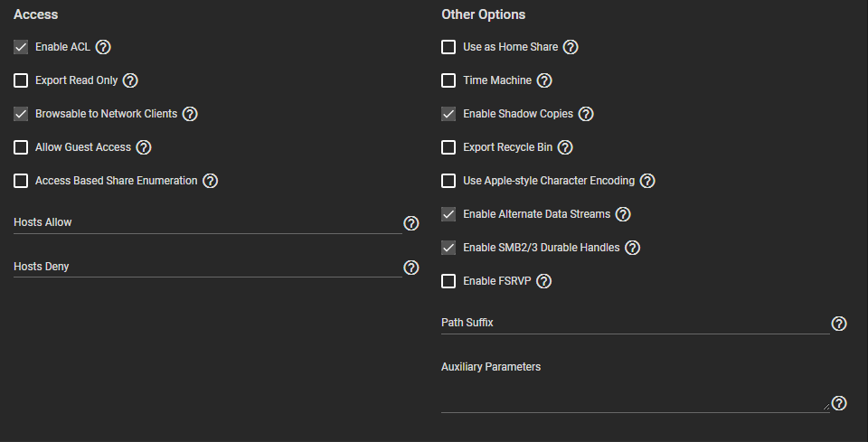Click Path Suffix help icon
Screen dimensions: 868x442
[839, 324]
